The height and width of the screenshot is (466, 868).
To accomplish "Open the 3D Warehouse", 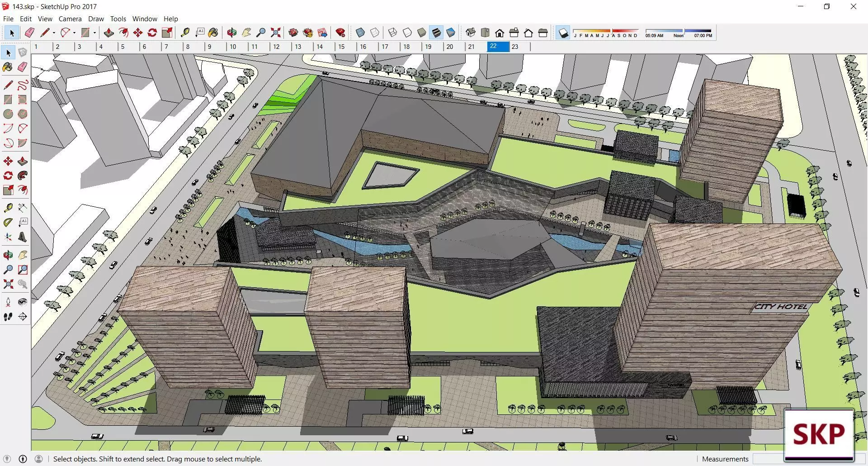I will (293, 33).
